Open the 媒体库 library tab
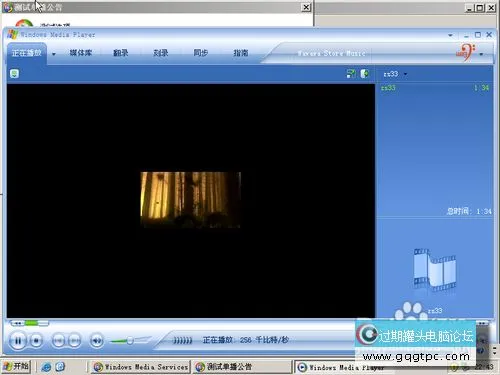The image size is (500, 375). click(80, 53)
